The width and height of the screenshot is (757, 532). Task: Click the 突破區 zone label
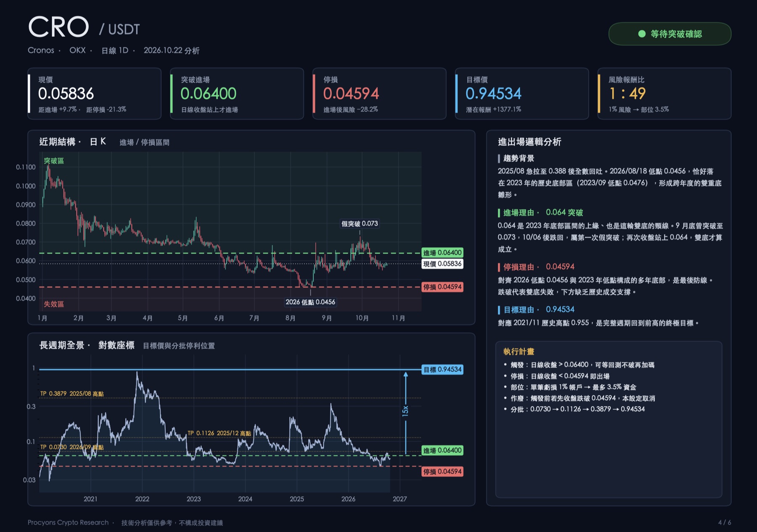click(x=54, y=161)
